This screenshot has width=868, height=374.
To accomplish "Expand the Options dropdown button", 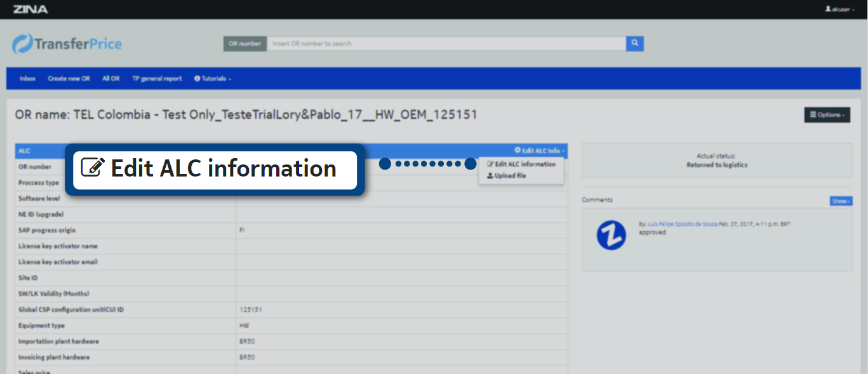I will tap(827, 115).
